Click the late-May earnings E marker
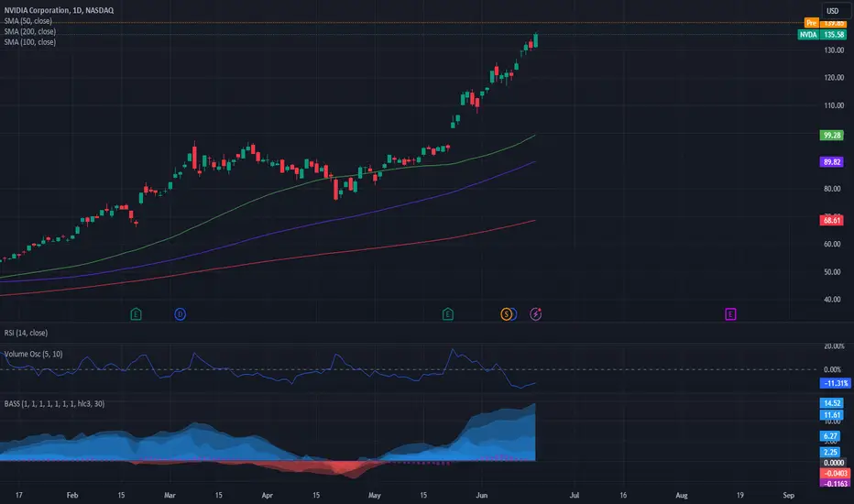 coord(448,314)
